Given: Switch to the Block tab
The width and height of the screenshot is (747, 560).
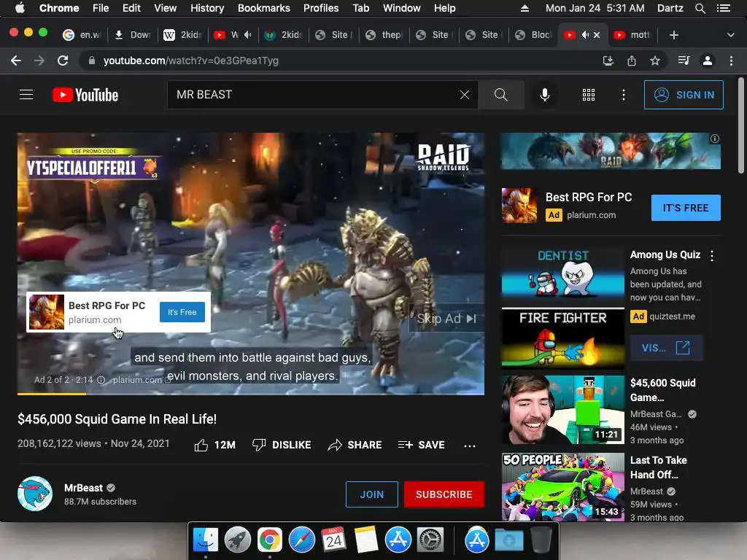Looking at the screenshot, I should (x=533, y=35).
